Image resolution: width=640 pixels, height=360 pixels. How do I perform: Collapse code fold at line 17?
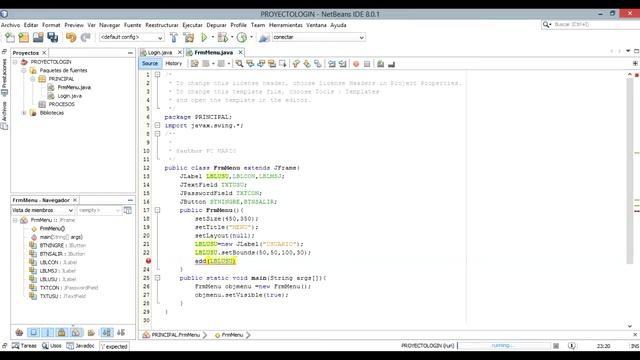pyautogui.click(x=157, y=210)
